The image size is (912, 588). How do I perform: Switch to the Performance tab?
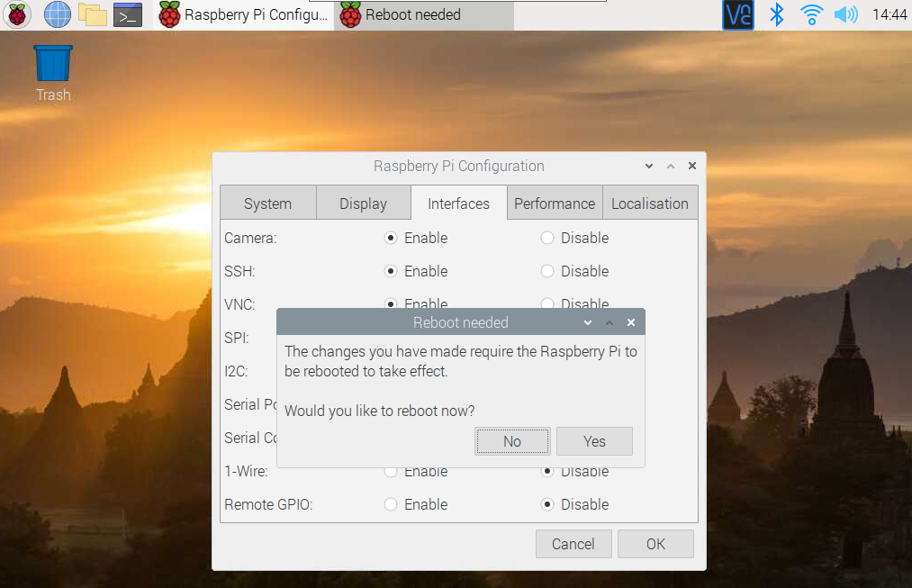point(554,203)
